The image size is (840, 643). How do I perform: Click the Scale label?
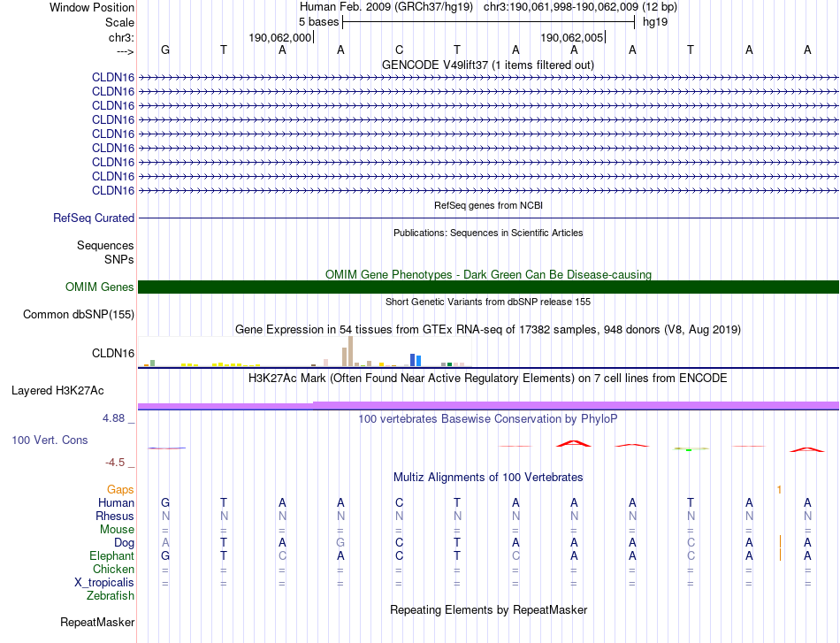click(119, 22)
